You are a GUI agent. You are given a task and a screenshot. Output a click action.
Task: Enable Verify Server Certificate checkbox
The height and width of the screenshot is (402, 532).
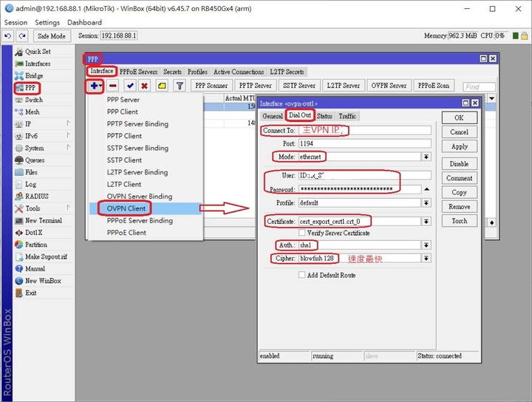(x=301, y=233)
